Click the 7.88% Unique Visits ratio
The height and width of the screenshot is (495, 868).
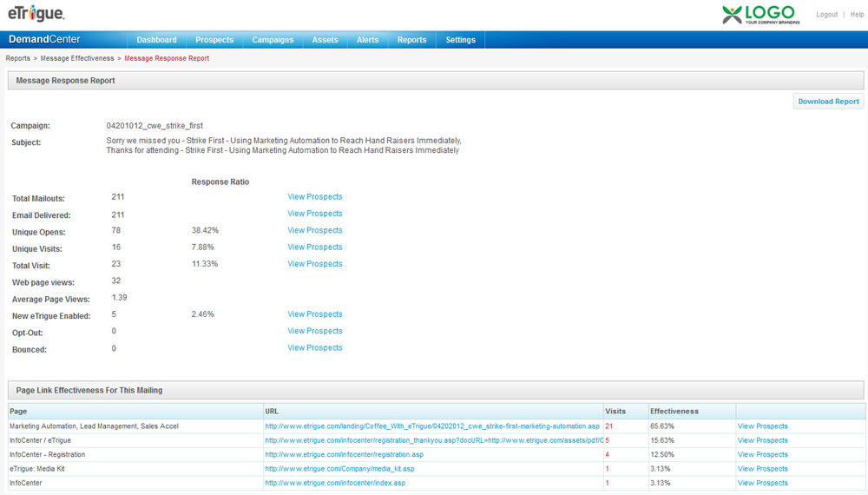pos(202,247)
